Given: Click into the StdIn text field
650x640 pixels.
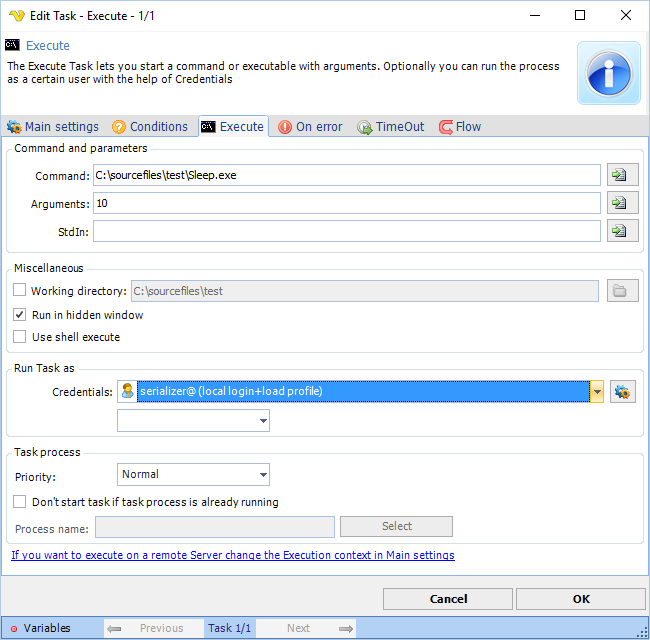Looking at the screenshot, I should point(346,231).
